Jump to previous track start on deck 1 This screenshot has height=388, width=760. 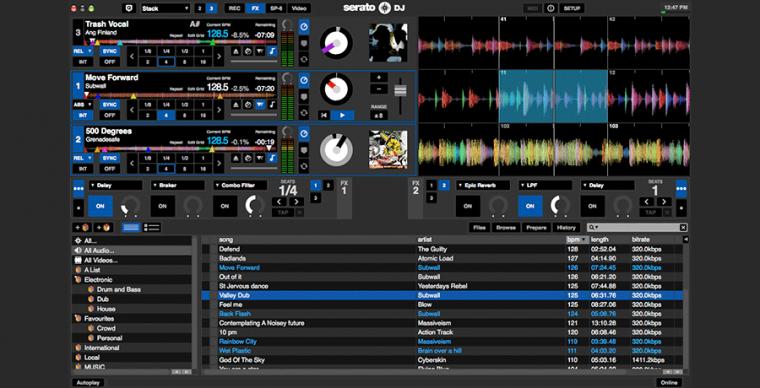coord(323,115)
